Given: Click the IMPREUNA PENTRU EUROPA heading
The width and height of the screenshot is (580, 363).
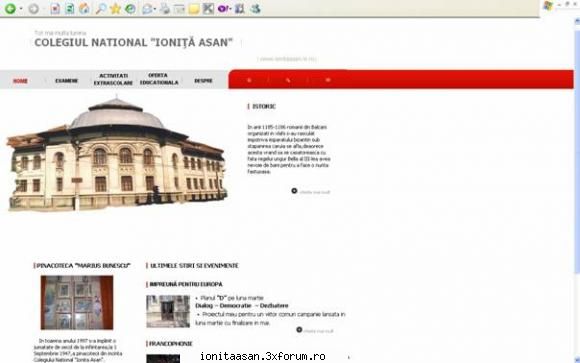Looking at the screenshot, I should coord(186,284).
